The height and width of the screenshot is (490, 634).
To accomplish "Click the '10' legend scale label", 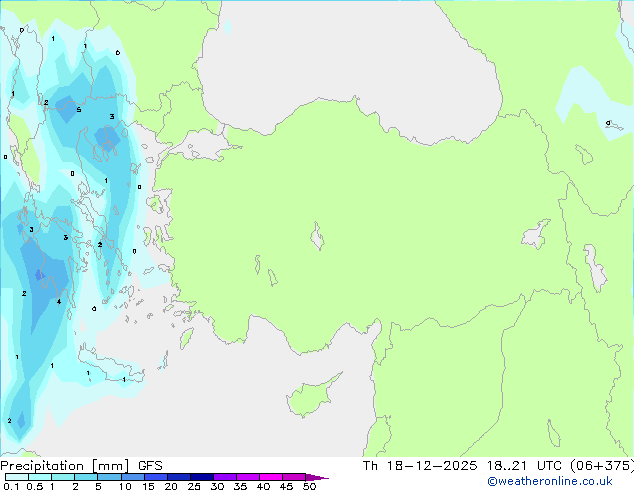I will 125,486.
